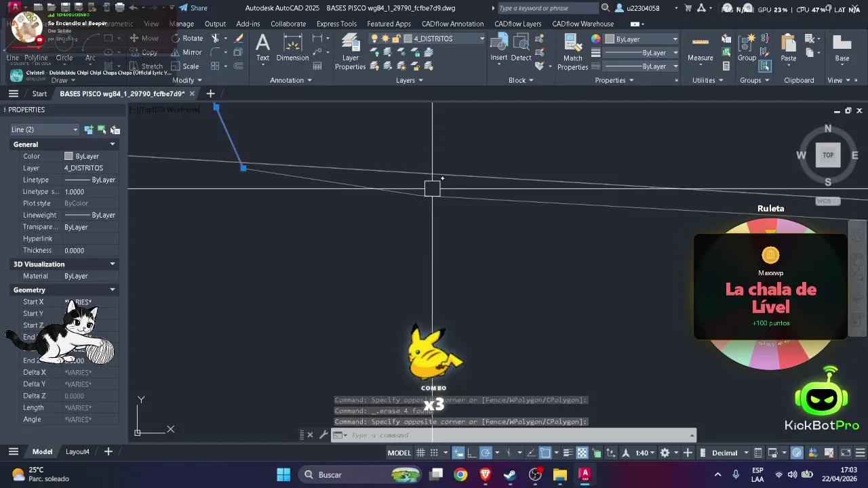
Task: Click the Group tool icon
Action: pyautogui.click(x=747, y=47)
